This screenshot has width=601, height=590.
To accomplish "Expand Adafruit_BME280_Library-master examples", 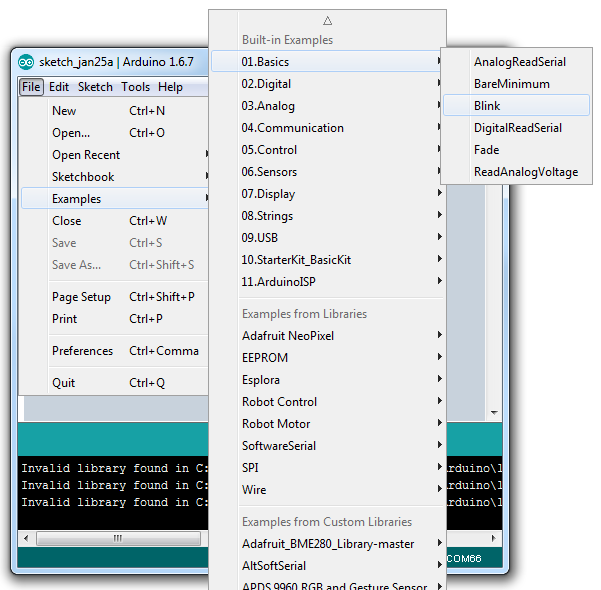I will (x=327, y=544).
